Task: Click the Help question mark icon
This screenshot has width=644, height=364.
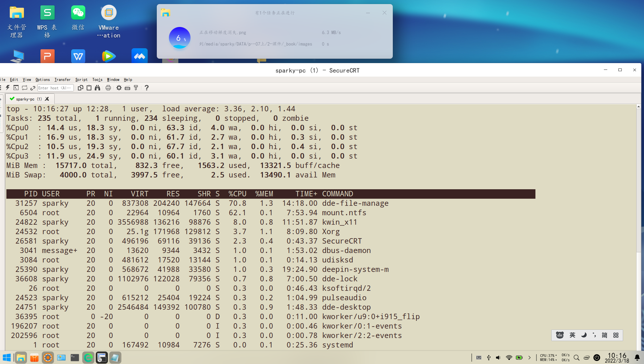Action: [147, 88]
